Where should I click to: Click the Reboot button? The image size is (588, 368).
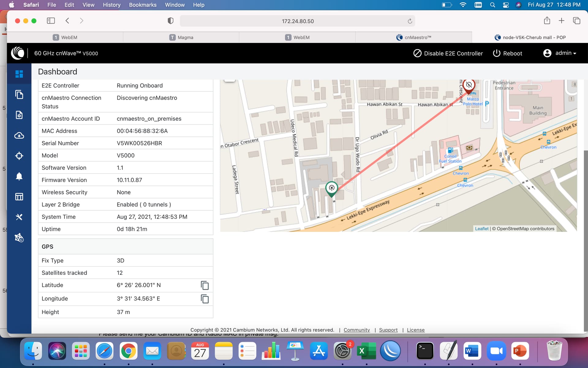507,53
